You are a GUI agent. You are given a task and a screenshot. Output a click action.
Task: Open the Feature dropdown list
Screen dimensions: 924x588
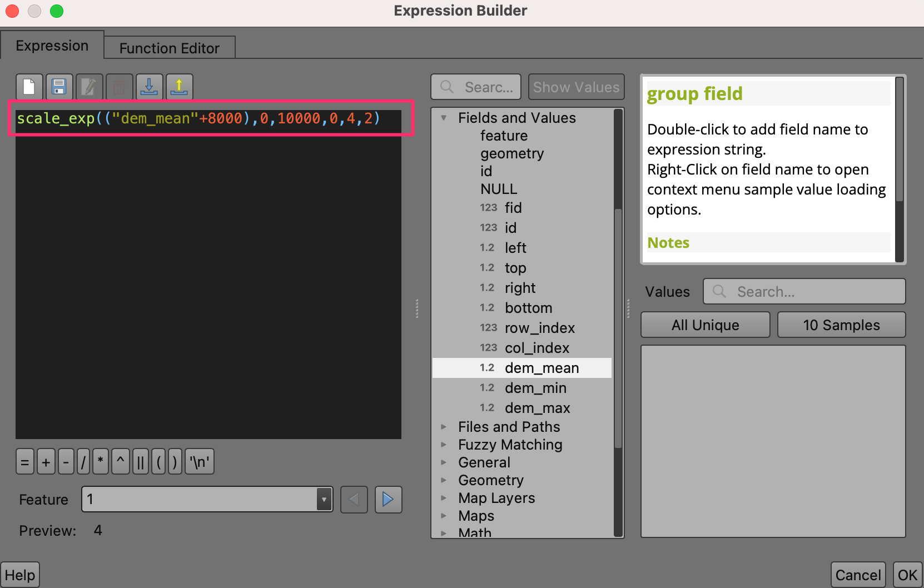pyautogui.click(x=324, y=500)
